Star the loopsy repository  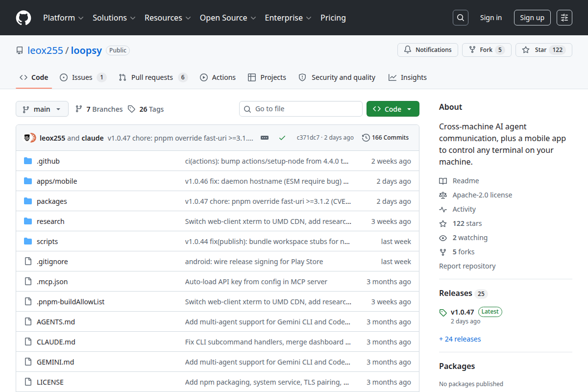[544, 50]
